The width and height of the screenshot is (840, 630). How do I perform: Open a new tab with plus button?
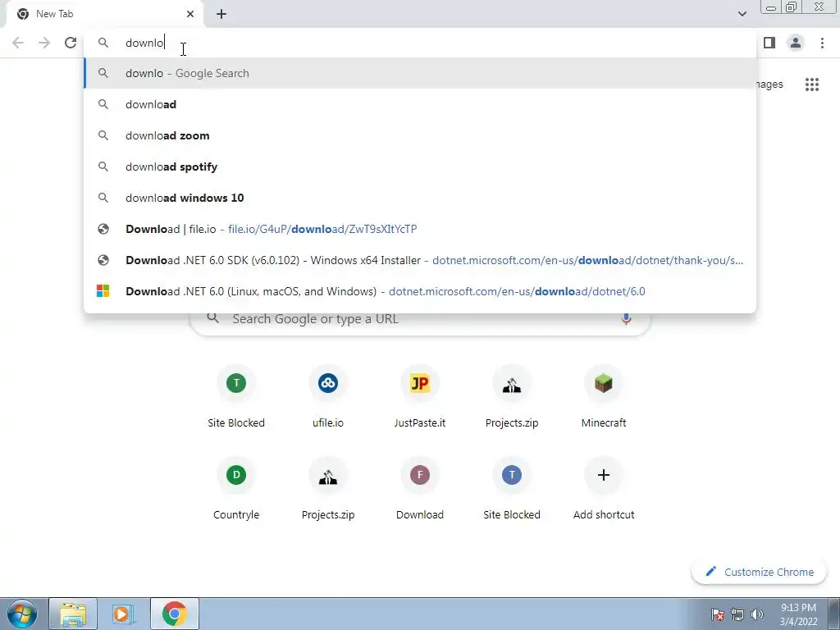221,14
